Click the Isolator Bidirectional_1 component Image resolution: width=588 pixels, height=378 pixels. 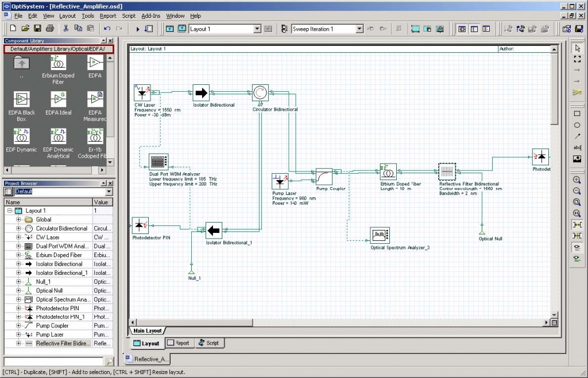coord(214,231)
